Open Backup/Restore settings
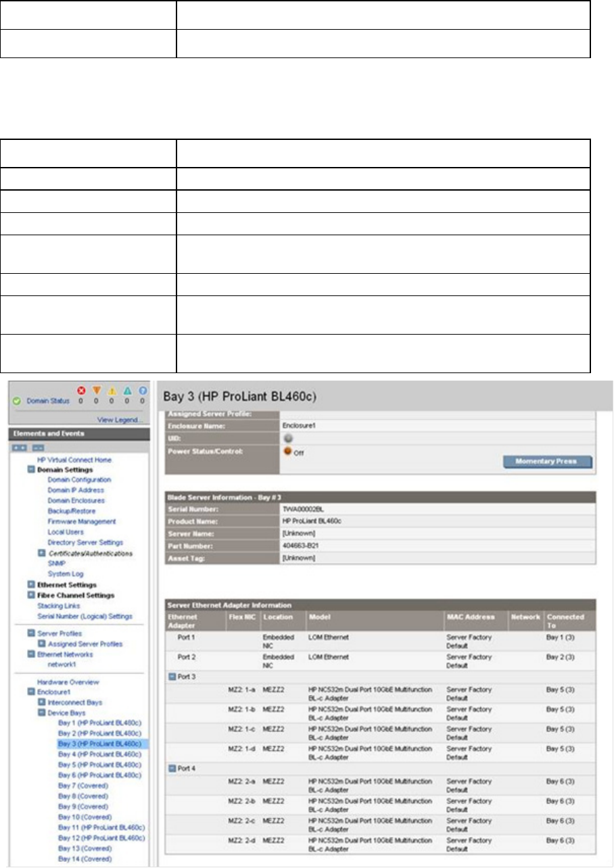This screenshot has height=868, width=614. tap(72, 511)
